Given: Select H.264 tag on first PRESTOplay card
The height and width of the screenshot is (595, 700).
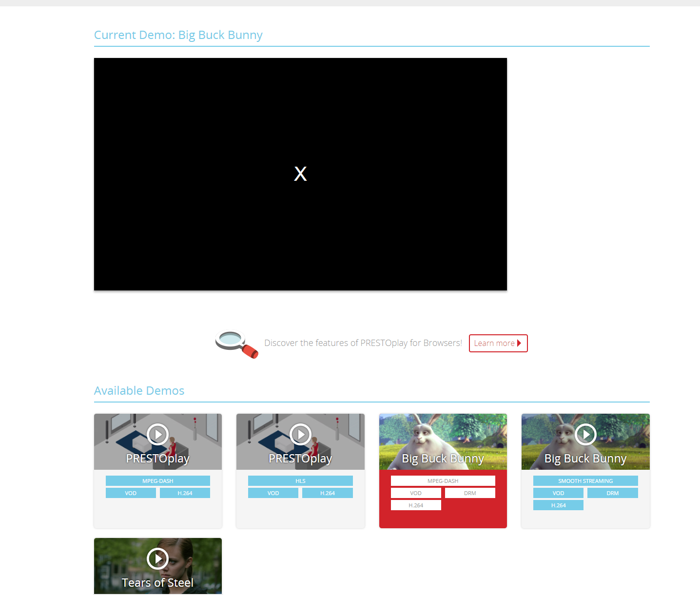Looking at the screenshot, I should (185, 493).
